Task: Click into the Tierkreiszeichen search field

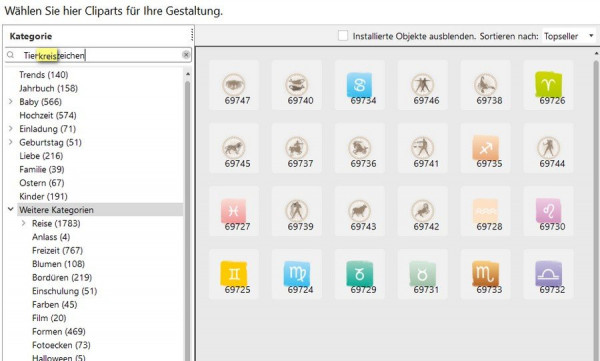Action: 98,55
